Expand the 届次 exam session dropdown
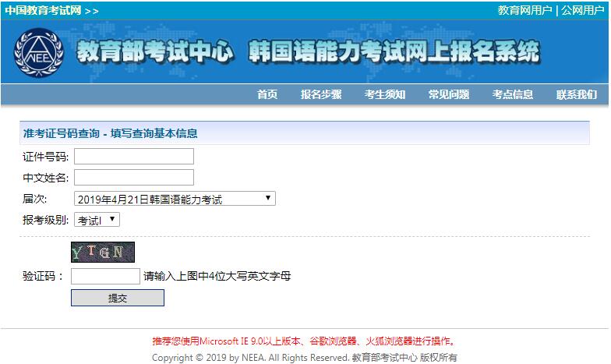This screenshot has height=364, width=611. click(175, 199)
